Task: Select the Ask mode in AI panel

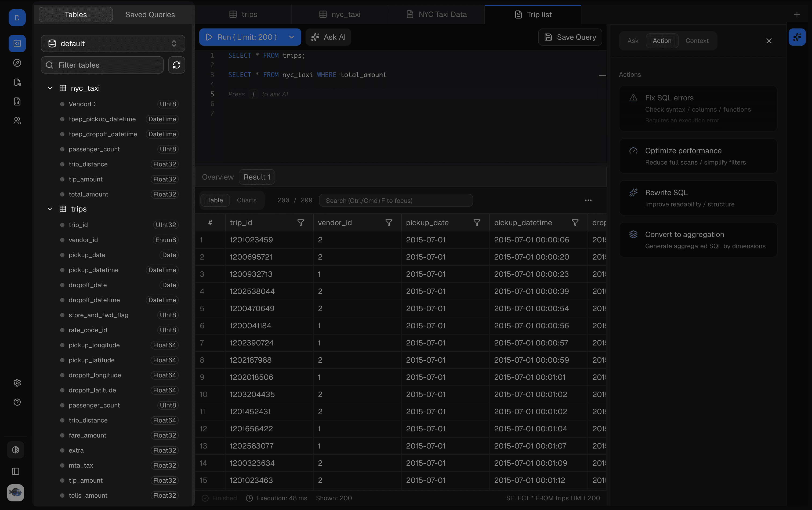Action: pyautogui.click(x=633, y=41)
